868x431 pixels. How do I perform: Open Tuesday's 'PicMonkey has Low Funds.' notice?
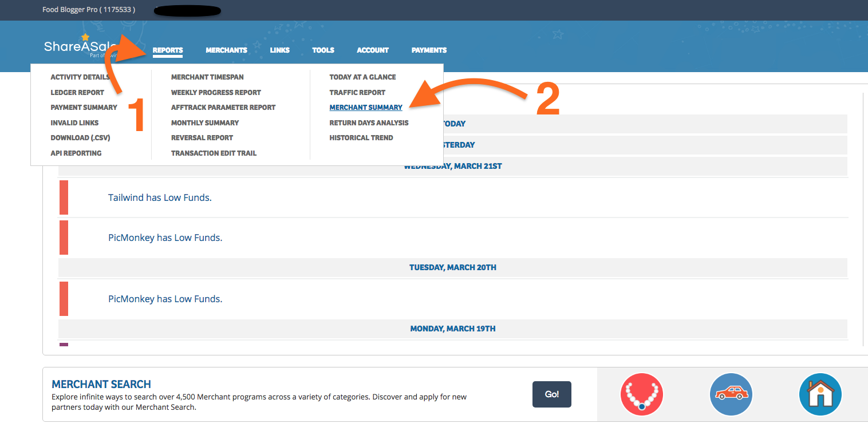165,299
